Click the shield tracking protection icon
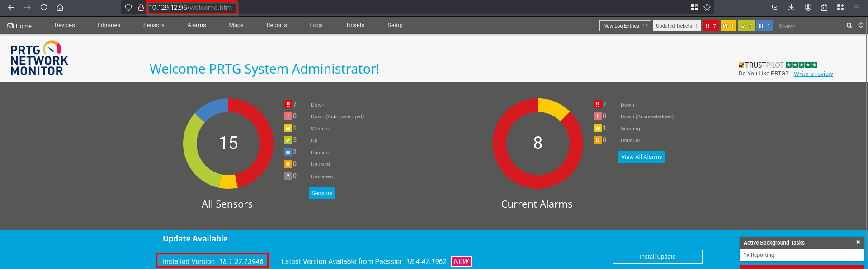 pyautogui.click(x=128, y=7)
